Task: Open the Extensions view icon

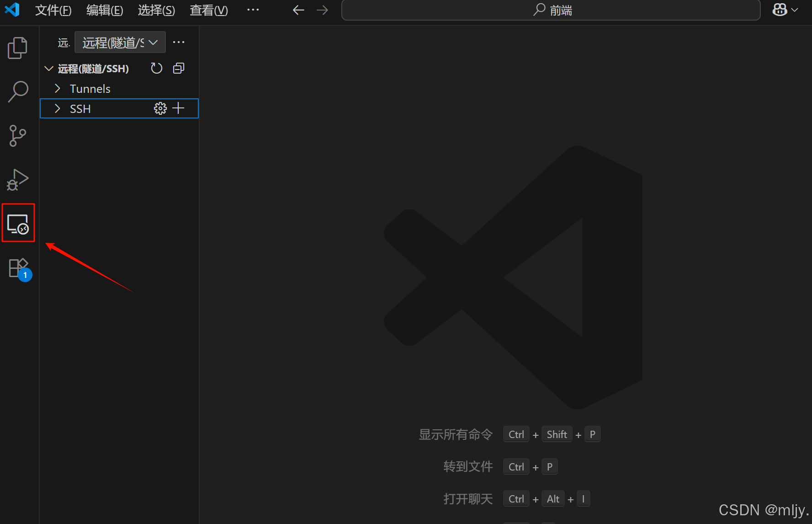Action: [18, 268]
